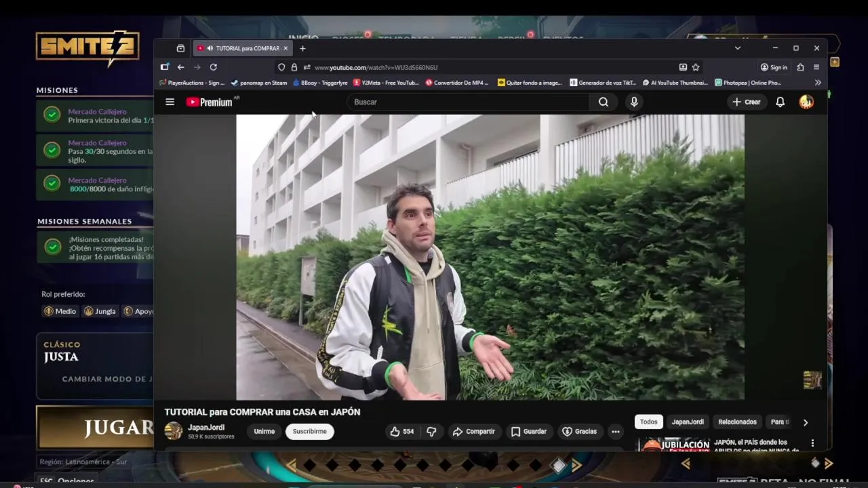The image size is (868, 488).
Task: Mute audio on the TUTORIAL tab
Action: [x=210, y=48]
